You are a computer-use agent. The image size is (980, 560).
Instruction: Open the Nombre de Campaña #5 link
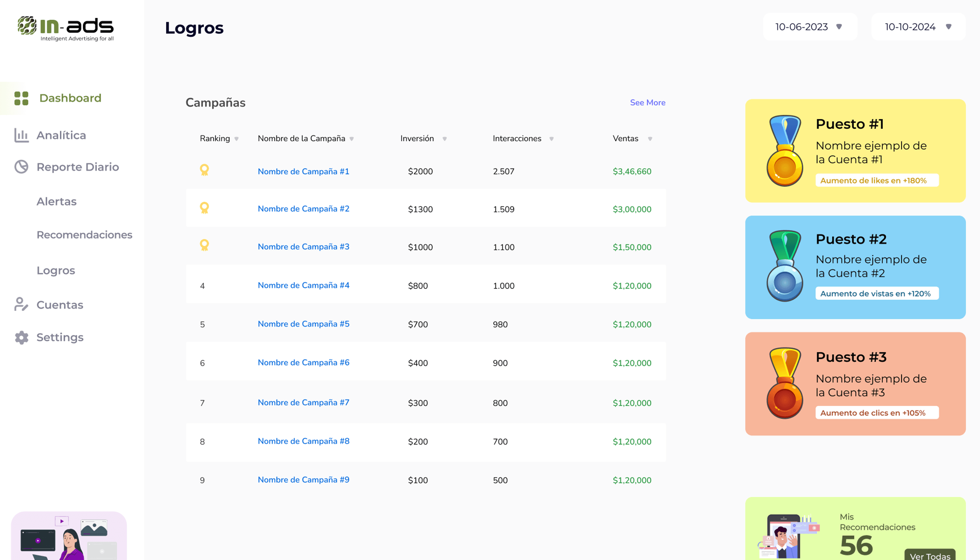pos(303,324)
